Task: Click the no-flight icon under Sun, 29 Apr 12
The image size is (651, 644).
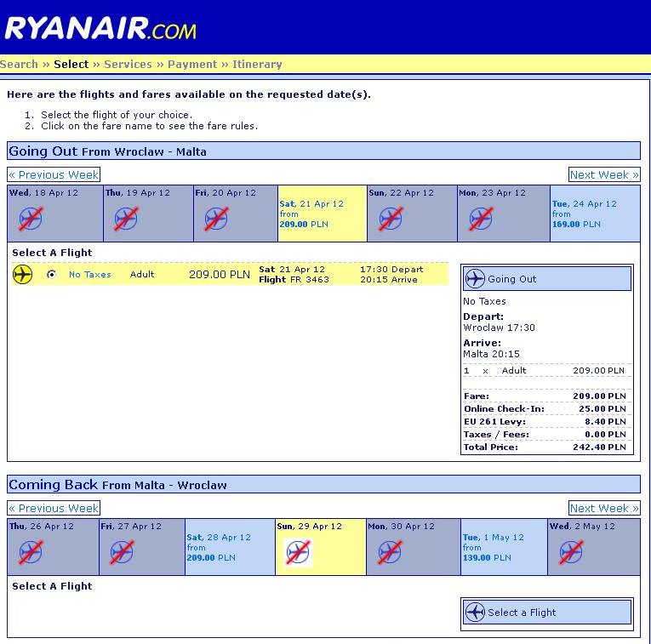Action: pos(298,552)
